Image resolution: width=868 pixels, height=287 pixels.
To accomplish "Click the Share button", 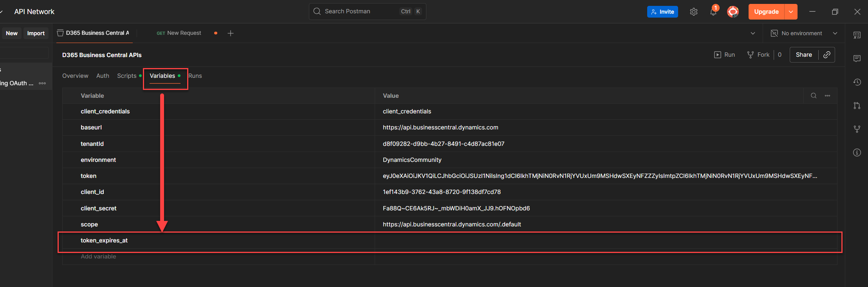I will [x=804, y=55].
